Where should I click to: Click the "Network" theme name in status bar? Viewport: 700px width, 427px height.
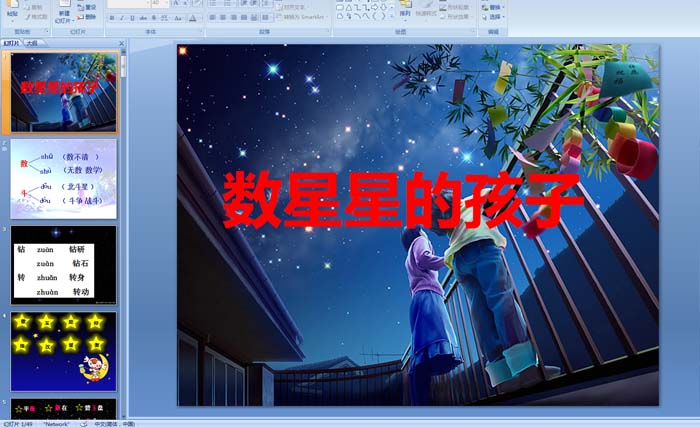[x=57, y=424]
